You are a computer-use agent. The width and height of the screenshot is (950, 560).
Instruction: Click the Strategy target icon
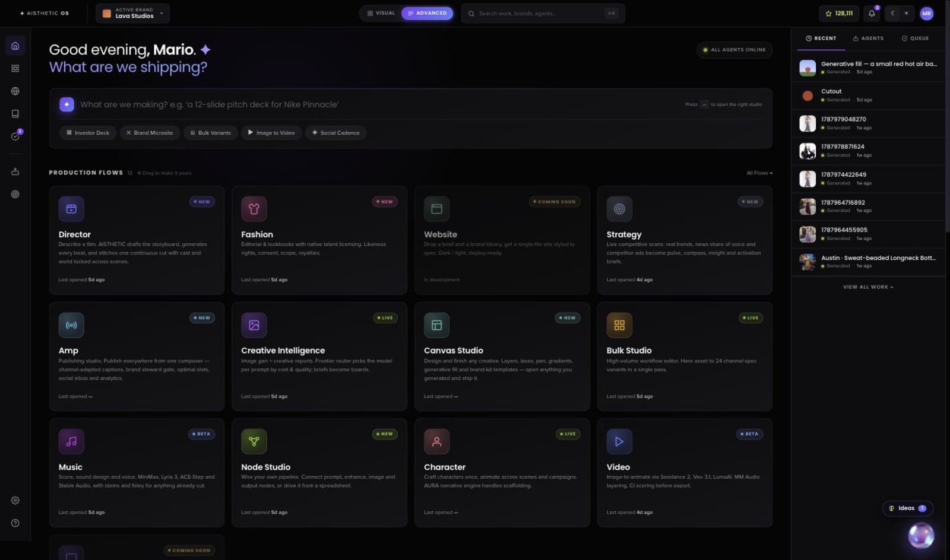tap(619, 209)
